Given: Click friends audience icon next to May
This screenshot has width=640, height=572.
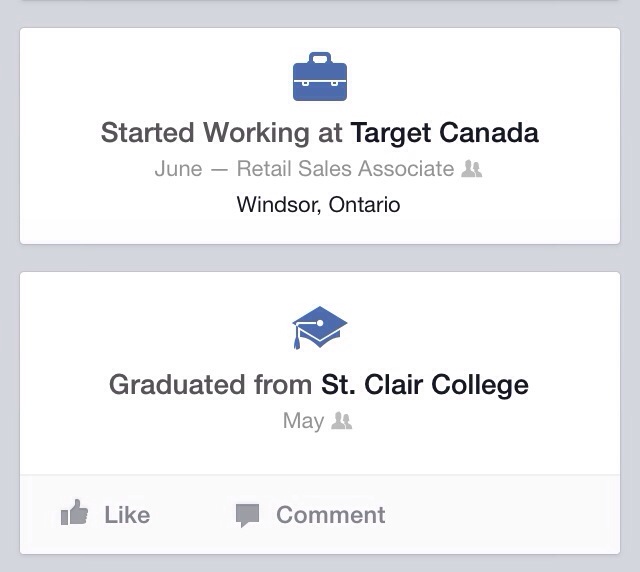Looking at the screenshot, I should coord(342,421).
